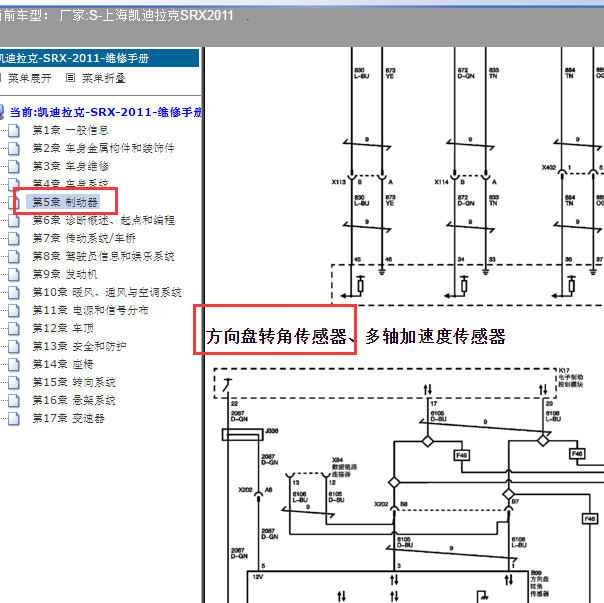Open chapter 第7章 传动系统/车桥
The width and height of the screenshot is (604, 603).
84,238
